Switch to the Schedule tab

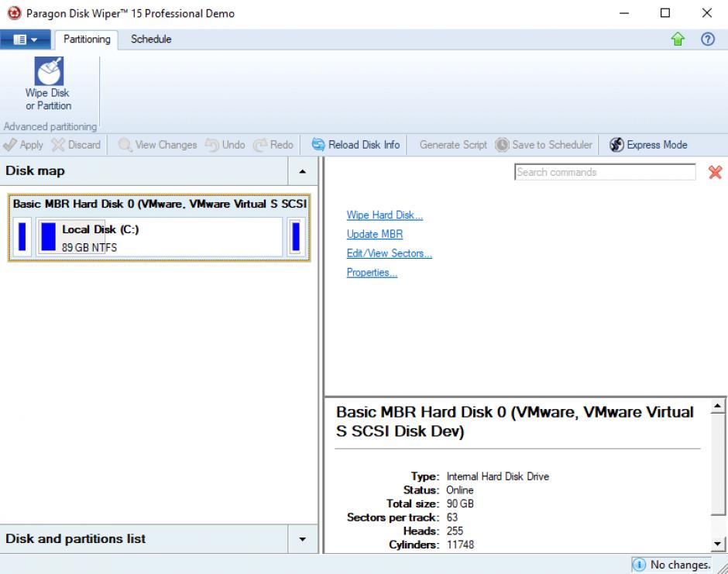(151, 40)
